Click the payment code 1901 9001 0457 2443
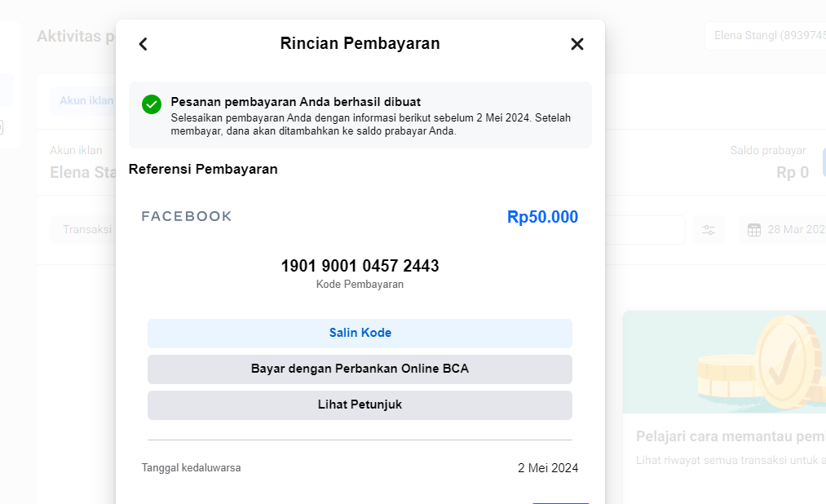The width and height of the screenshot is (826, 504). pos(360,266)
